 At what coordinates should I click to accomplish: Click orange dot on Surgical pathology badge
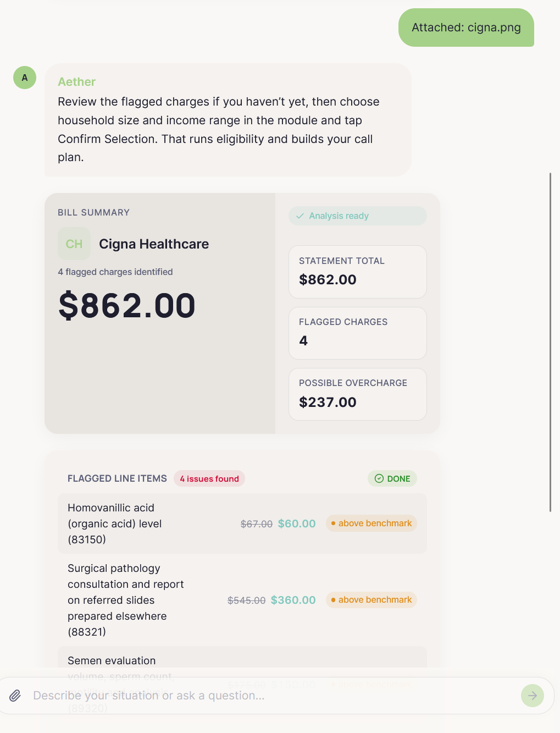pos(333,600)
